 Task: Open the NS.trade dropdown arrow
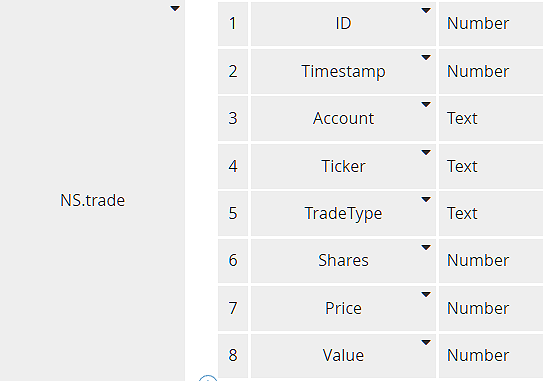pyautogui.click(x=175, y=8)
